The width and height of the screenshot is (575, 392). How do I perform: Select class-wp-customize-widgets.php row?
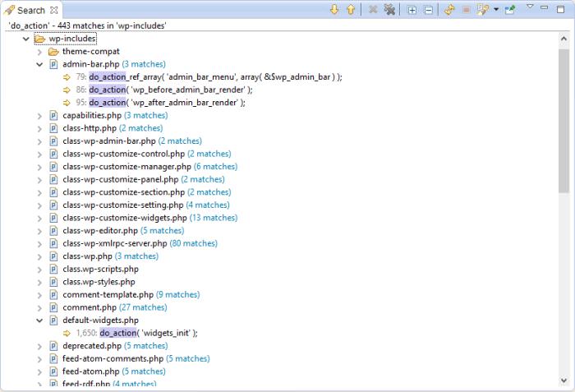pos(150,219)
